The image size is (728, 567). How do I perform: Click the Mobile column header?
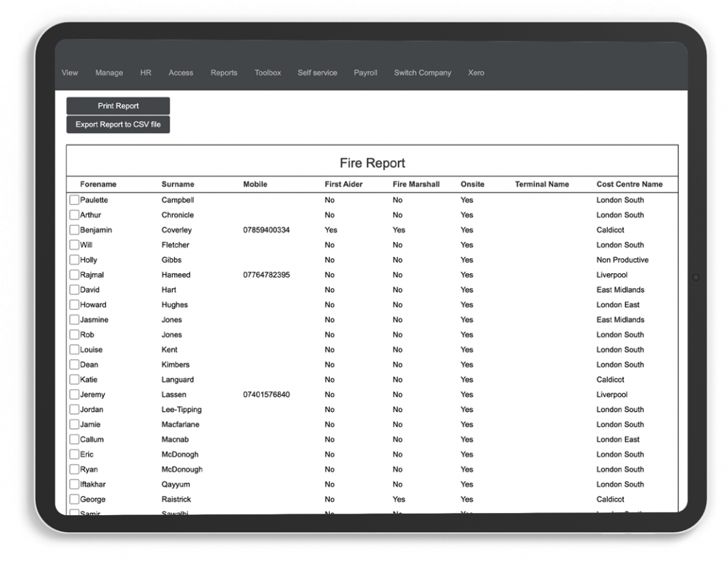click(255, 184)
